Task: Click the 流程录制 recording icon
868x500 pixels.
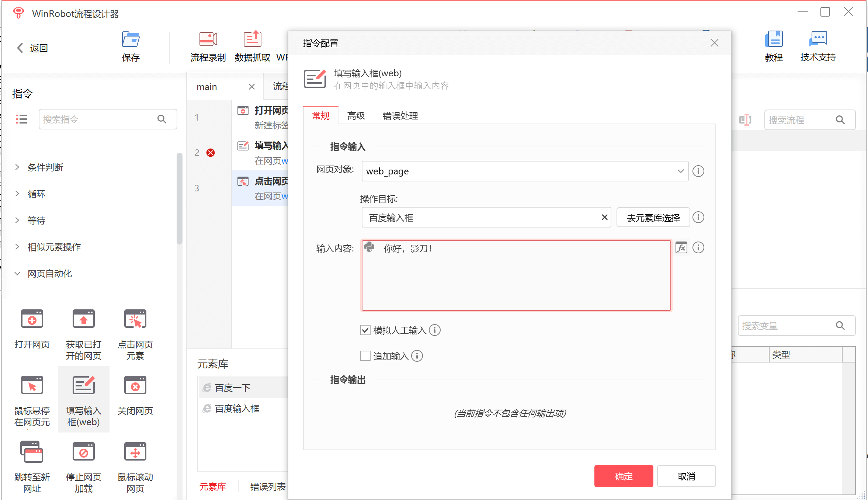Action: [x=208, y=39]
